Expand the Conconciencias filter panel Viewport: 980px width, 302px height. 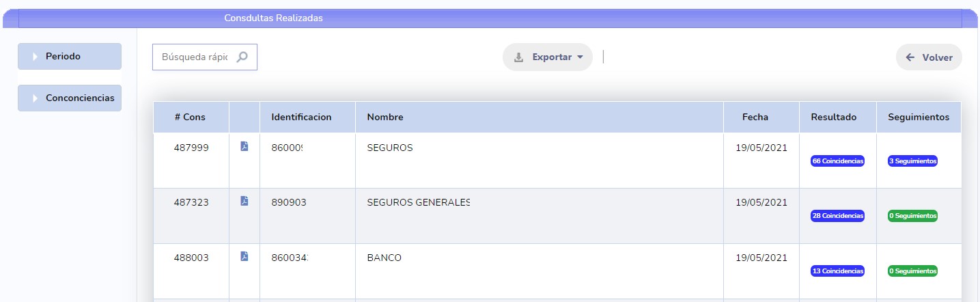pos(70,98)
